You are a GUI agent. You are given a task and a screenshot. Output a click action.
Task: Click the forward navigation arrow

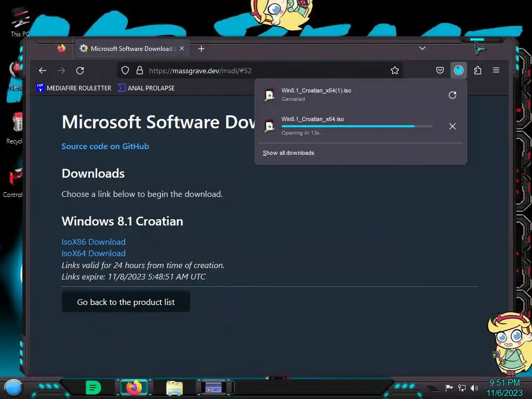[x=61, y=71]
